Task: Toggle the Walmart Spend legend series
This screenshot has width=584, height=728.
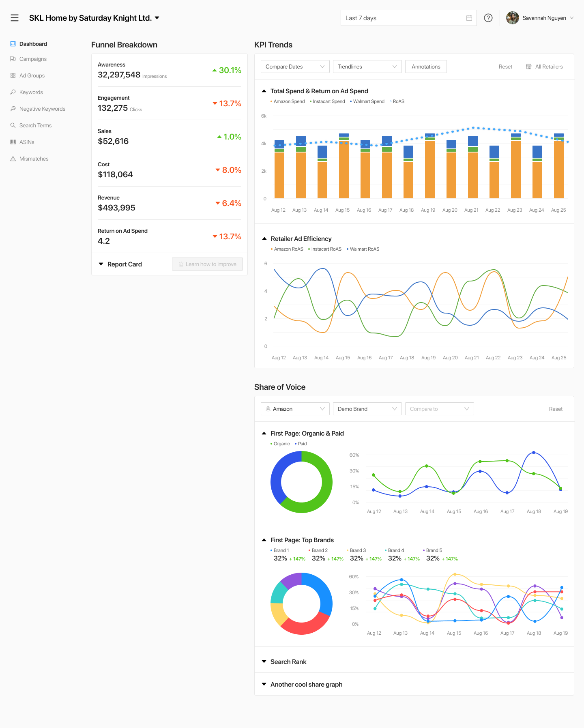Action: (x=368, y=101)
